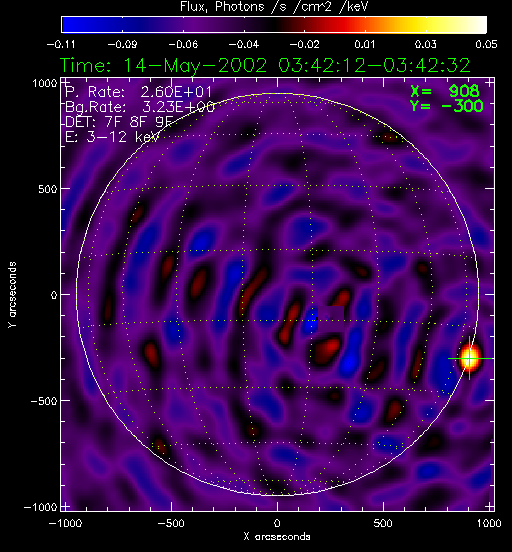
Task: Click the 0.03 colorbar tick label
Action: coord(425,44)
